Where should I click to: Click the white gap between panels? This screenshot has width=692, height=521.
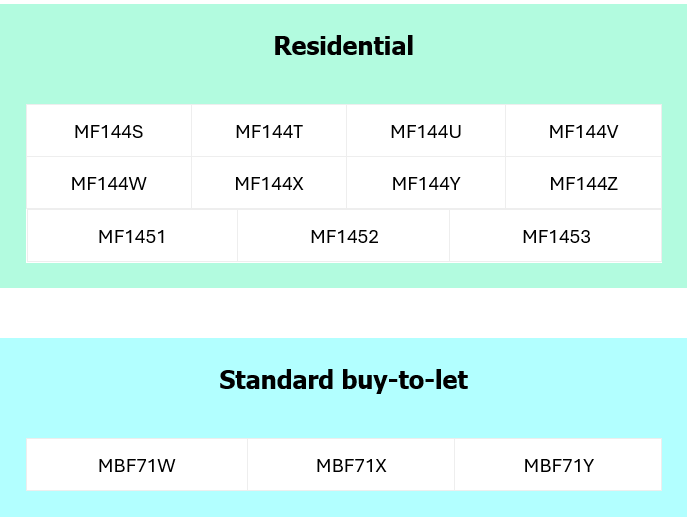pyautogui.click(x=344, y=313)
